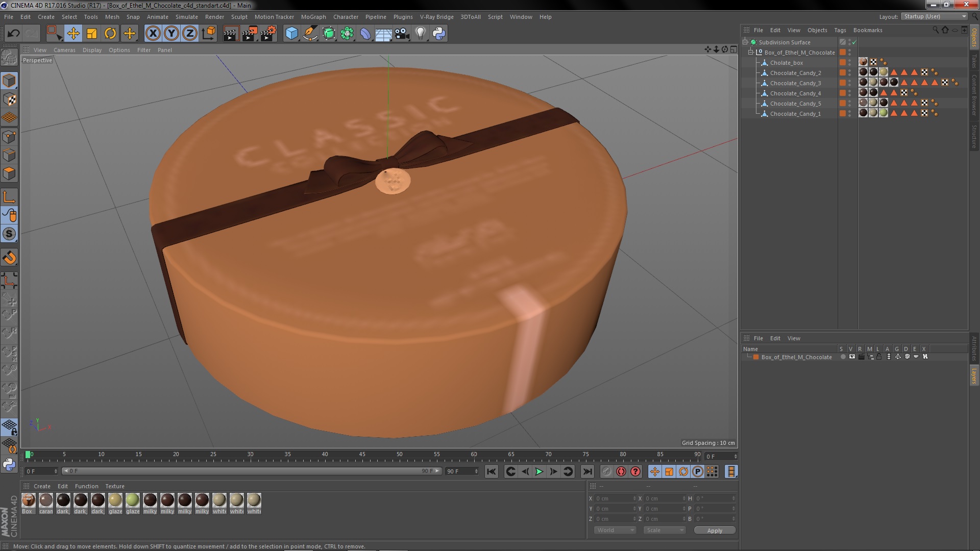Screen dimensions: 980x551
Task: Open viewport Cameras menu
Action: point(64,50)
